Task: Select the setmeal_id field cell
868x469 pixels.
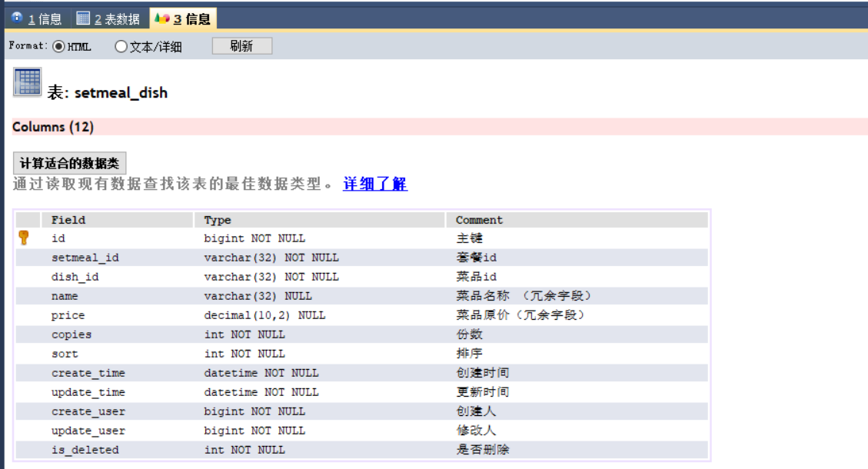Action: [x=118, y=258]
